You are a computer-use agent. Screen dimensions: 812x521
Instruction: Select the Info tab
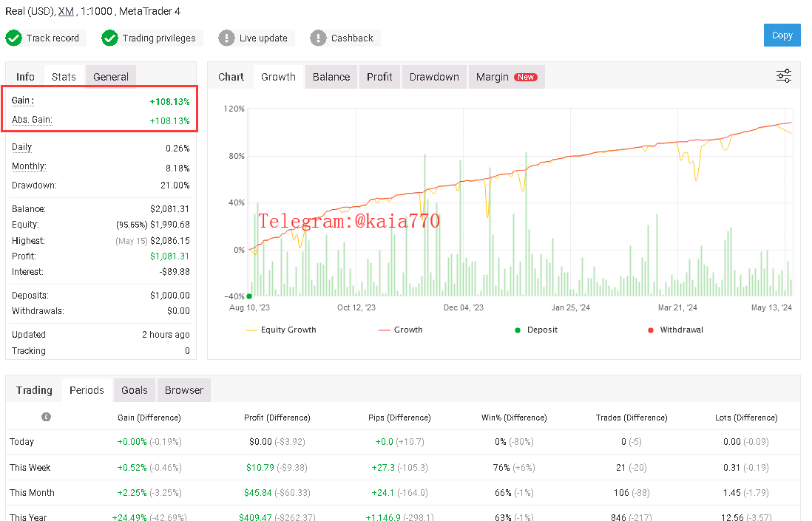[25, 77]
